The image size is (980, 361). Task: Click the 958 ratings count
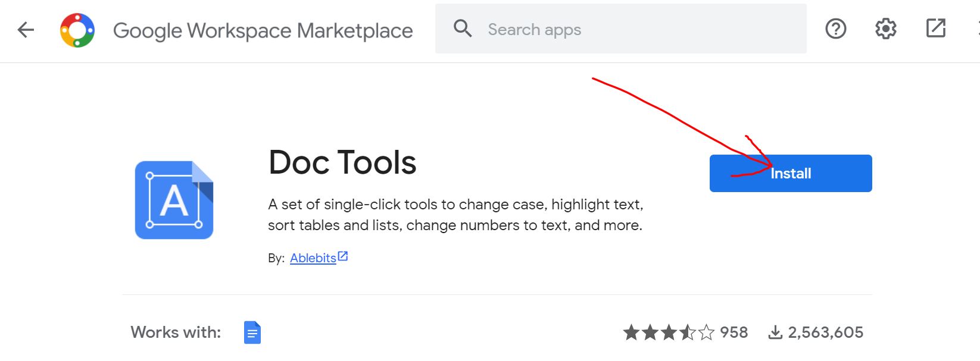coord(734,332)
